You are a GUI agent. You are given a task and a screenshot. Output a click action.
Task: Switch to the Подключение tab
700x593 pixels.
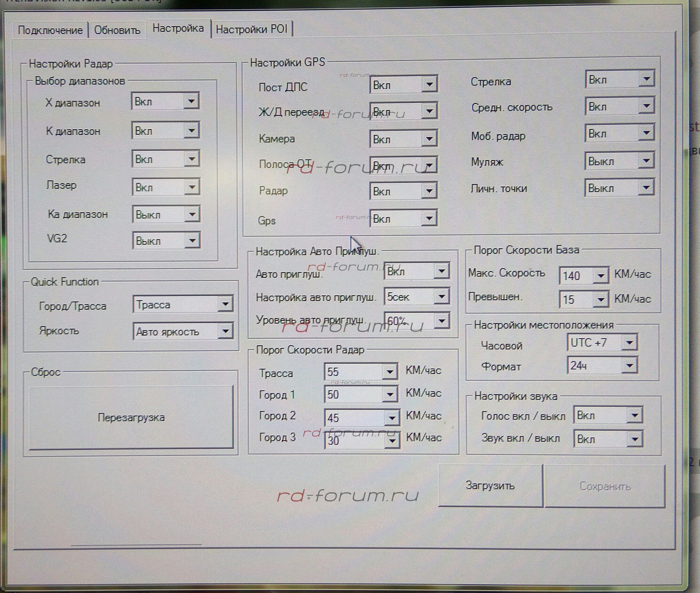(x=50, y=30)
